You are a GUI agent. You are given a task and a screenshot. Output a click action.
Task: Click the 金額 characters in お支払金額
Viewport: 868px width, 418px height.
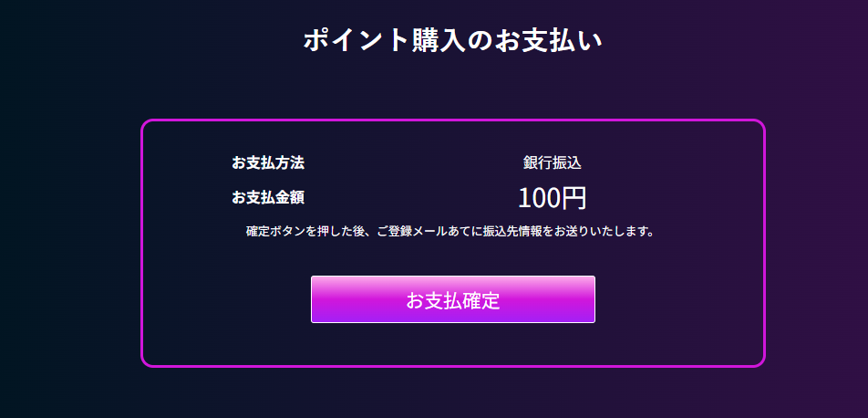[290, 197]
